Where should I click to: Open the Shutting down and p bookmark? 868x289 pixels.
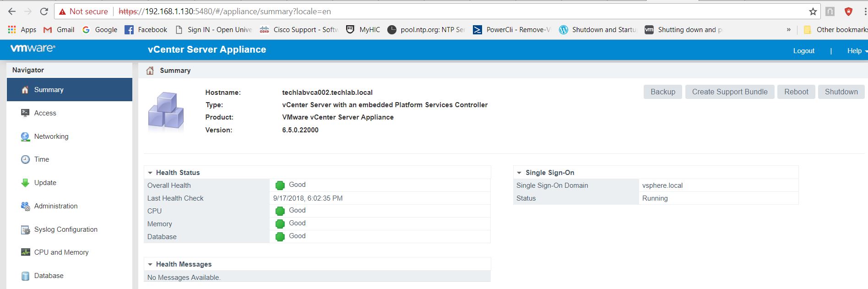click(684, 30)
